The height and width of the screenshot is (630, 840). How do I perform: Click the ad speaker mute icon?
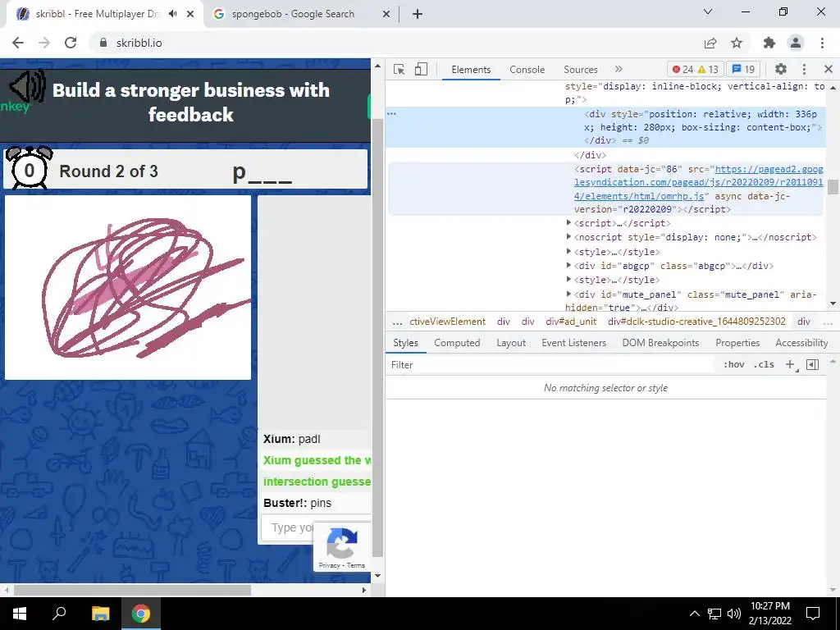[x=27, y=87]
